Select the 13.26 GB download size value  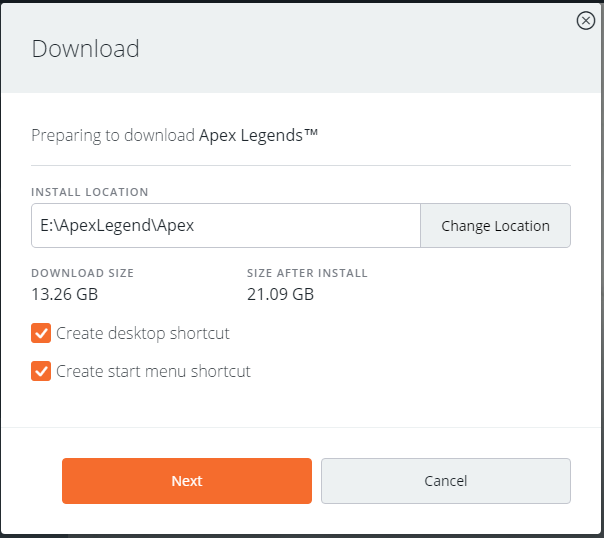tap(65, 294)
